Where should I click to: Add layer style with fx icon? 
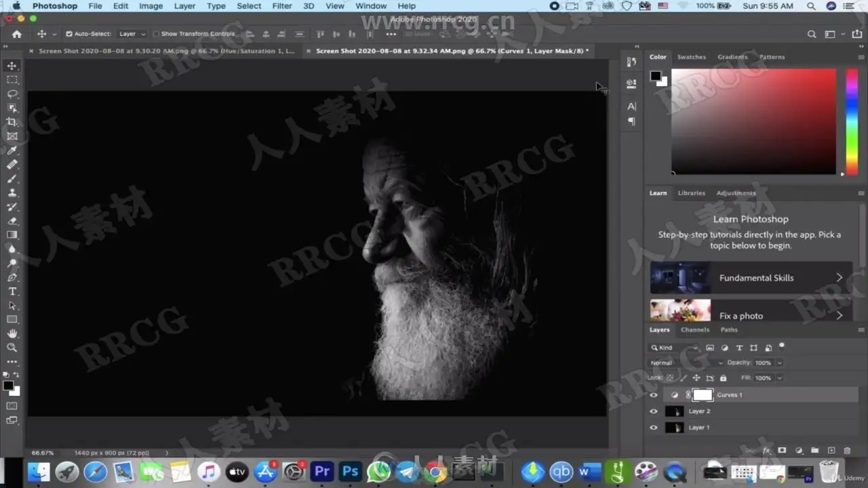[x=766, y=450]
